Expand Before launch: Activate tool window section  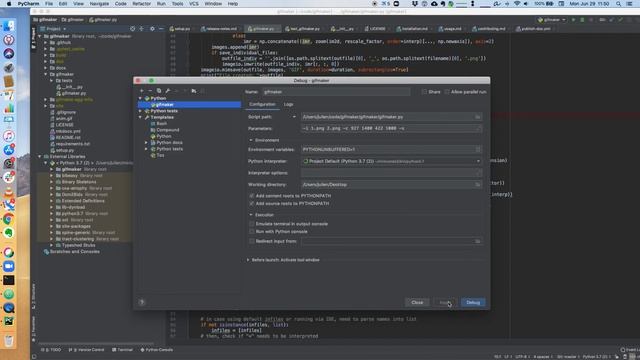pos(248,260)
